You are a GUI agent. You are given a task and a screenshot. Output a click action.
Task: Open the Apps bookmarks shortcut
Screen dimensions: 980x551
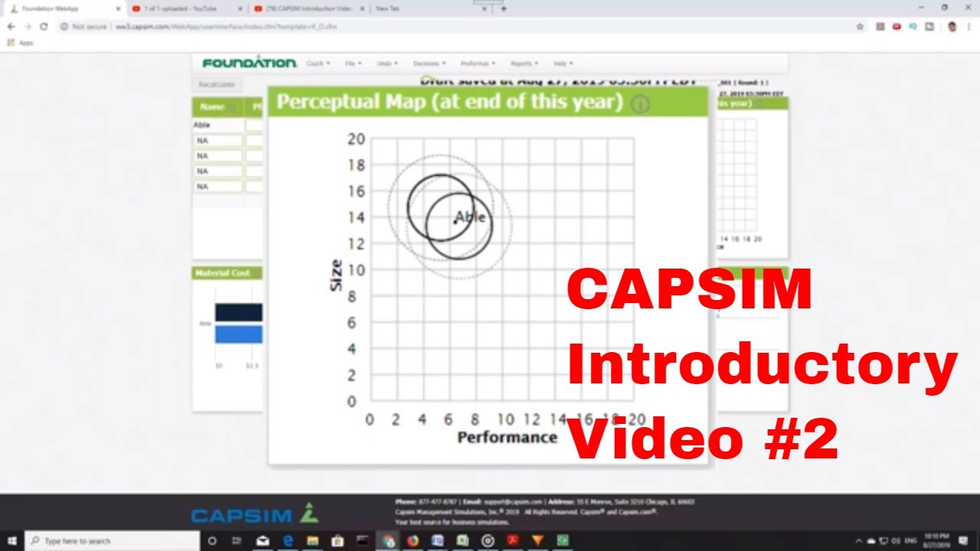21,43
